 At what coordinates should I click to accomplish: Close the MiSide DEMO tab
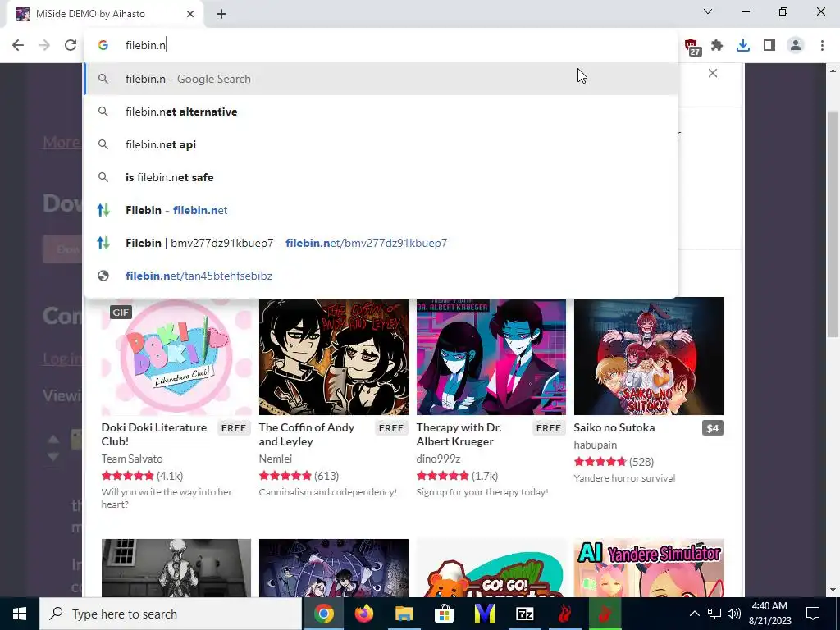190,14
